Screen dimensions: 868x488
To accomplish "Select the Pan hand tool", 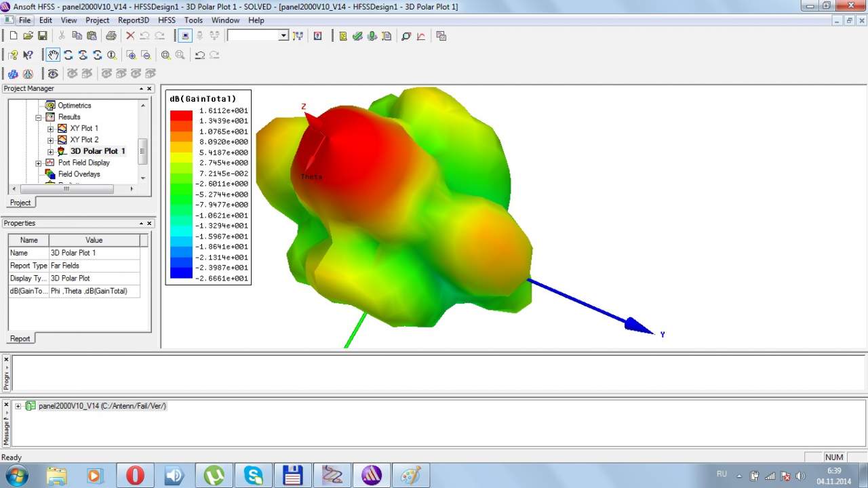I will tap(53, 55).
